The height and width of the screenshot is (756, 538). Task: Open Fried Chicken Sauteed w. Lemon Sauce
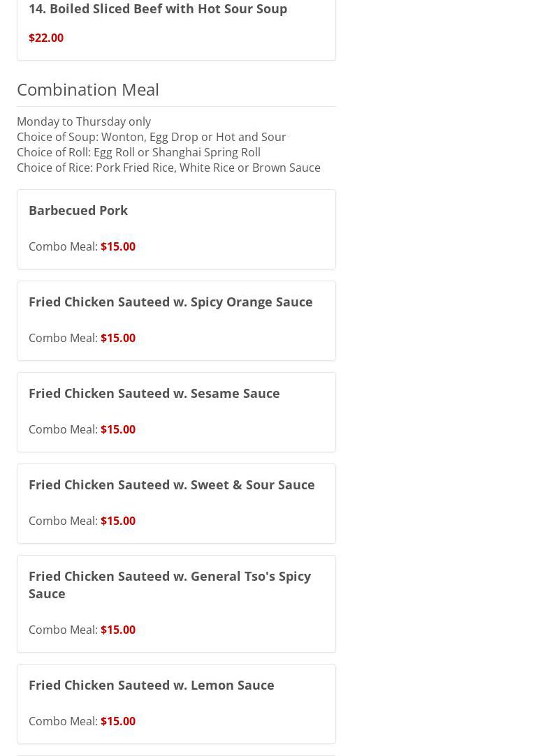[152, 685]
